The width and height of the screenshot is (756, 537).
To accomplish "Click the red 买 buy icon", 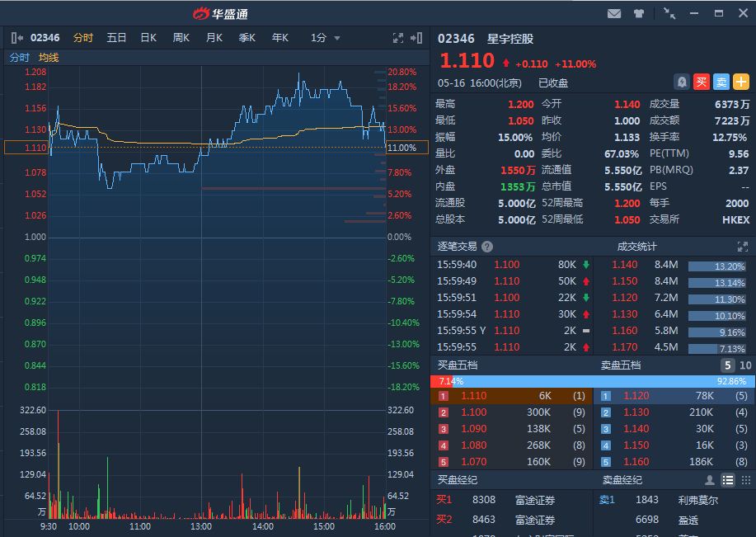I will point(702,82).
